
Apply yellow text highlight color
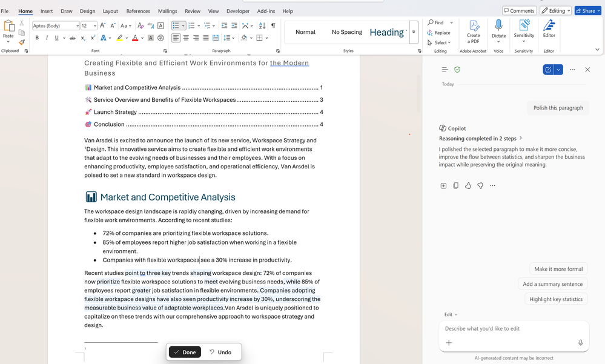tap(120, 38)
